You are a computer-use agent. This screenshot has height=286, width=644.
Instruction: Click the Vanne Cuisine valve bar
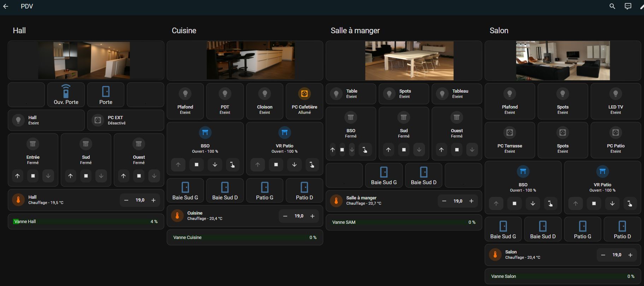tap(245, 238)
